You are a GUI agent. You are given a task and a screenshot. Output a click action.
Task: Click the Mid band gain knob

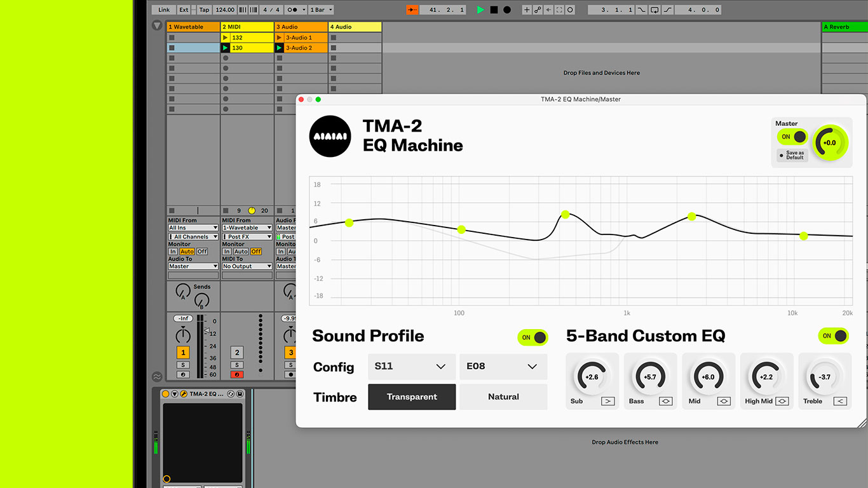coord(707,377)
